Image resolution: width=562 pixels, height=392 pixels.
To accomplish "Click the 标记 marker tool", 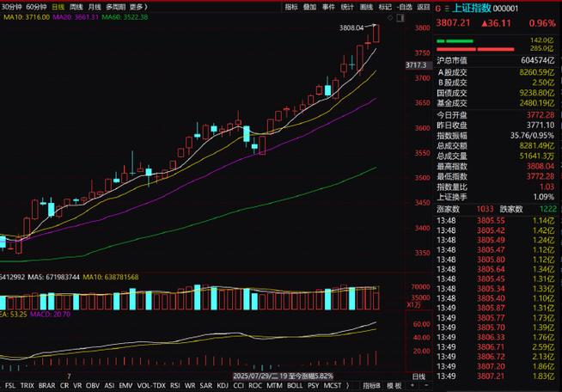I will click(x=385, y=6).
